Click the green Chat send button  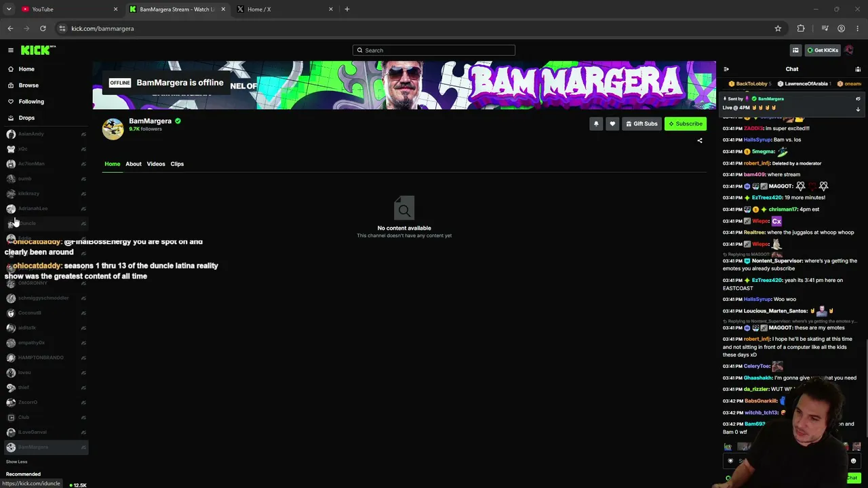point(851,478)
